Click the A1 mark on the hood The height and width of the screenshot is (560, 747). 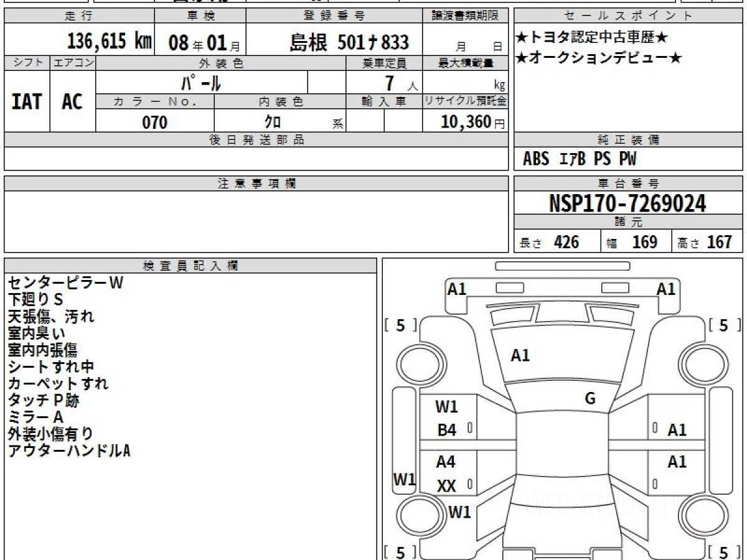(x=520, y=356)
